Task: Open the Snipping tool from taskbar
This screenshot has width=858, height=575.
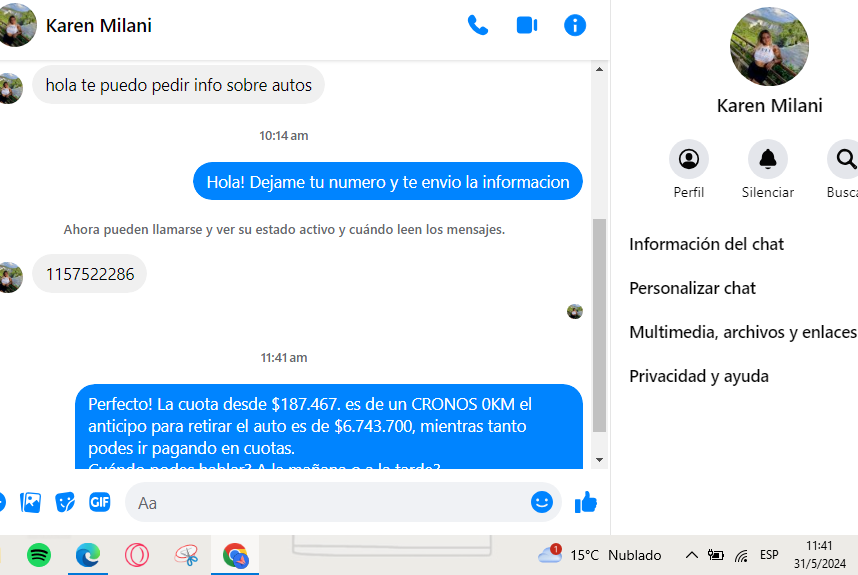Action: (x=186, y=555)
